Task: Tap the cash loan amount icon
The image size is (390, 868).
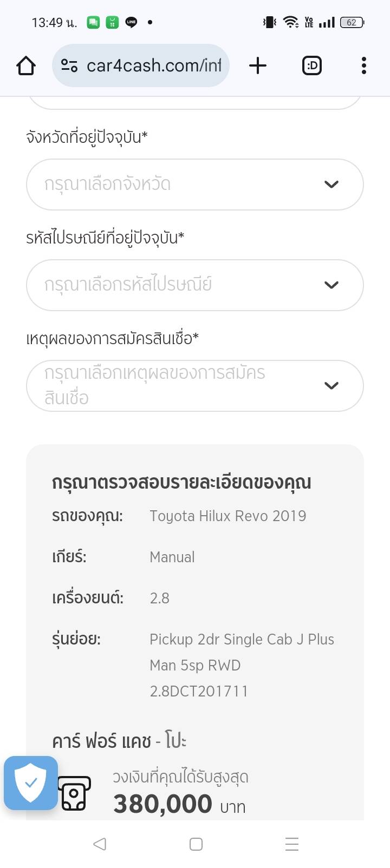Action: tap(75, 793)
